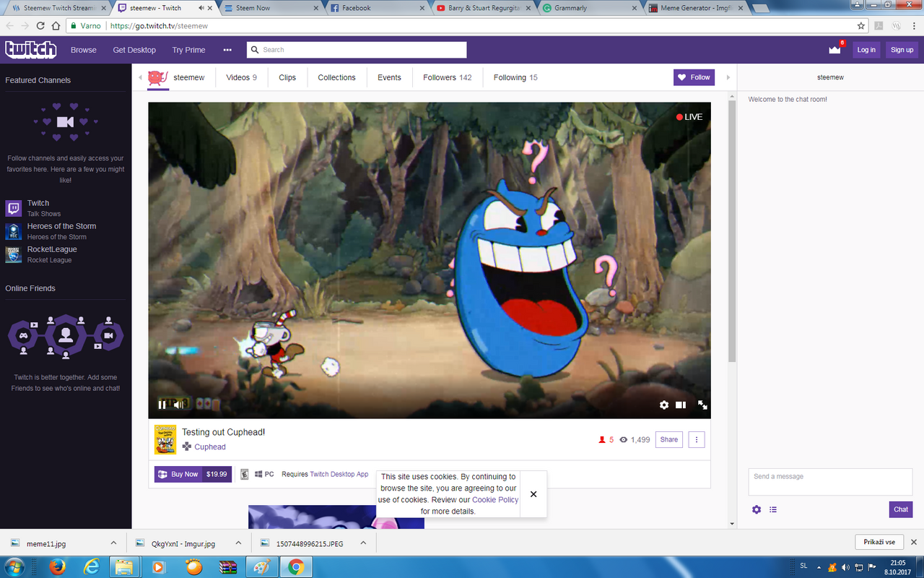Expand meme11.jpg download options arrow
The width and height of the screenshot is (924, 578).
coord(113,543)
